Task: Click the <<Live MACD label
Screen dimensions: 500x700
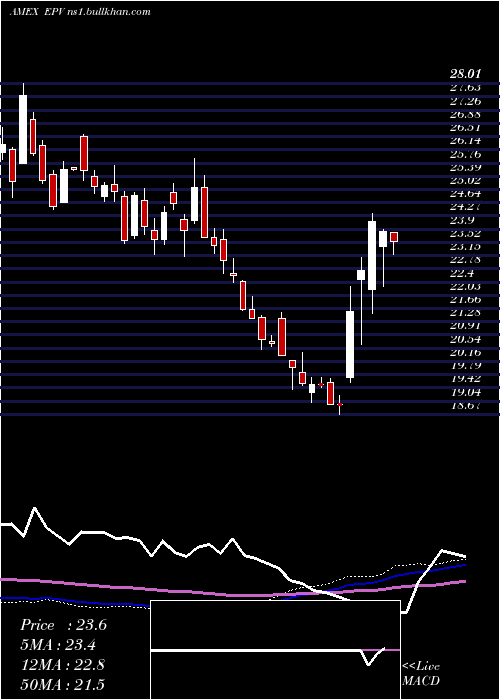Action: click(x=421, y=673)
